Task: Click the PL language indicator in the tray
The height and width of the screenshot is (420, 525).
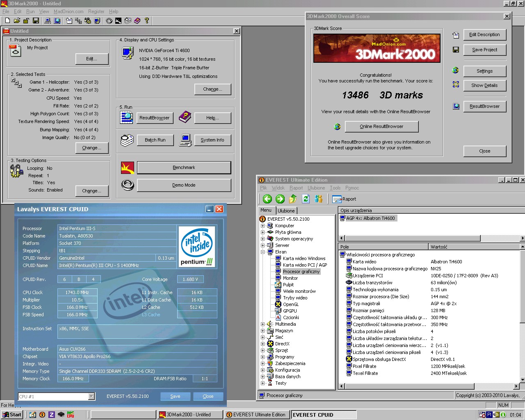Action: (x=489, y=415)
